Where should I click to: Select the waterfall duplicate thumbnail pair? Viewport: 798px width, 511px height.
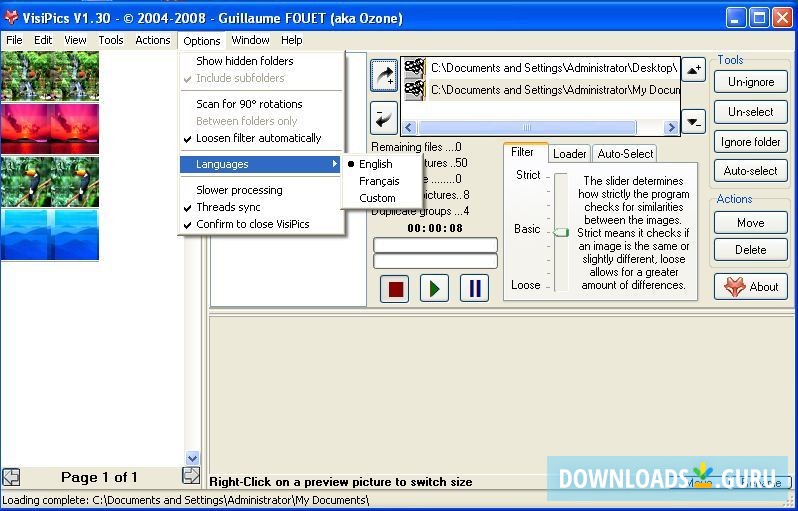coord(50,76)
